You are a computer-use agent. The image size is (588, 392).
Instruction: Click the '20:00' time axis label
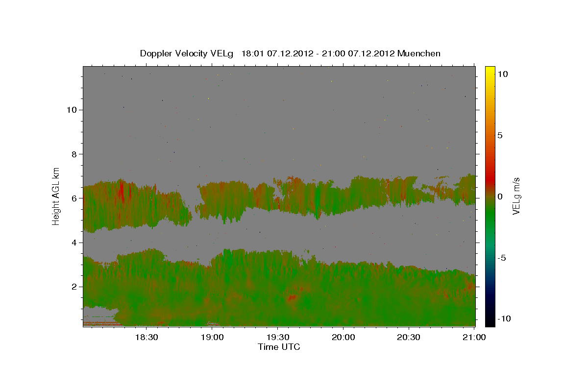[x=343, y=337]
